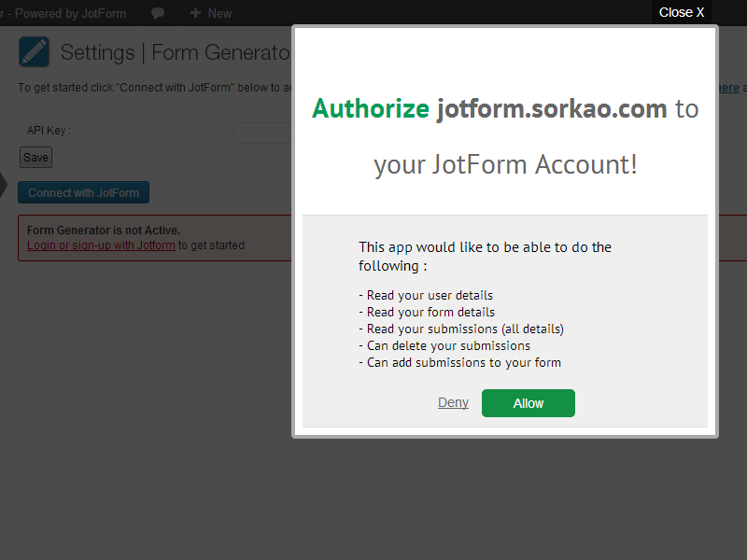The width and height of the screenshot is (747, 560).
Task: Click the green Authorize heading word
Action: pos(371,108)
